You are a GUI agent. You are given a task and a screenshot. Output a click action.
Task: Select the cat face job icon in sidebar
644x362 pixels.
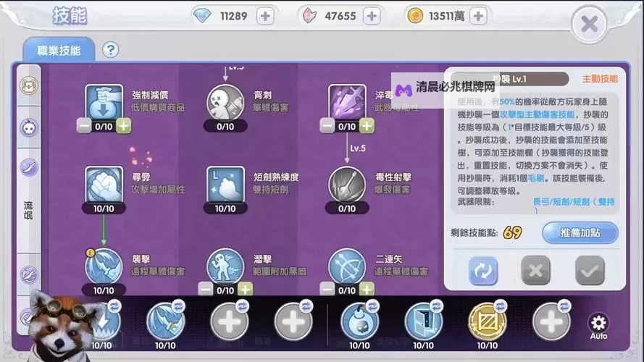29,85
